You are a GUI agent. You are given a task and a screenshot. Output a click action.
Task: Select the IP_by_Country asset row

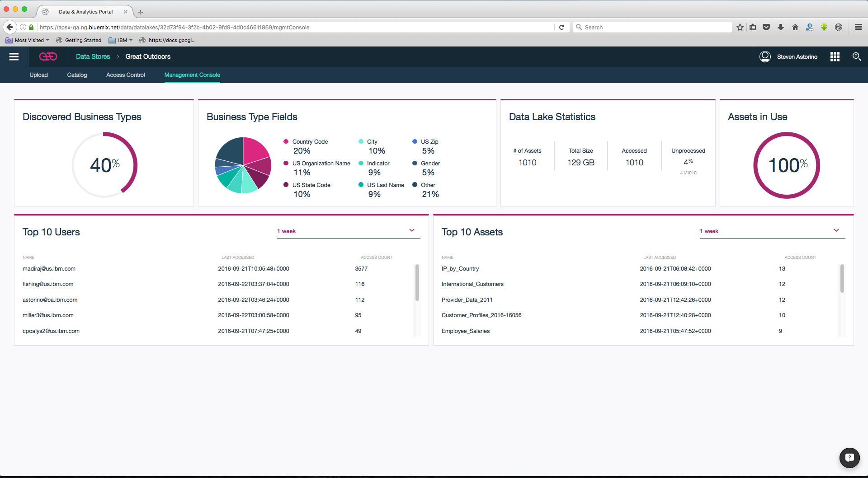pyautogui.click(x=460, y=269)
